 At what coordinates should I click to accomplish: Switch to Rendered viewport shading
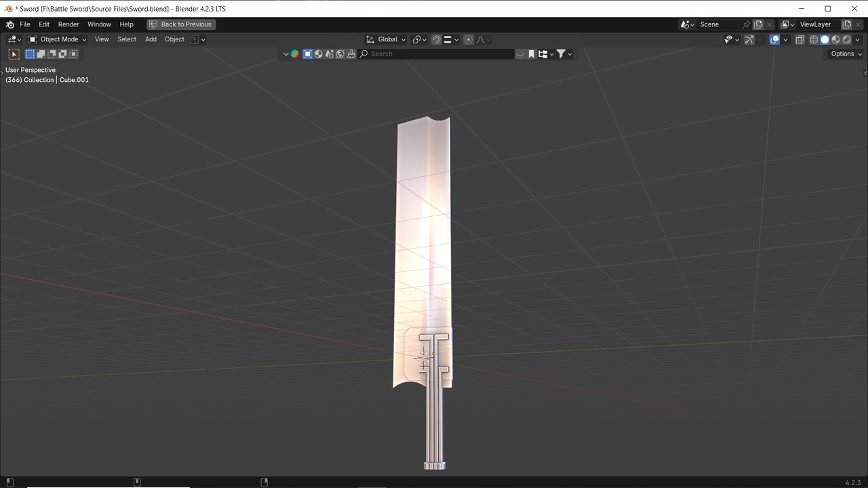846,40
